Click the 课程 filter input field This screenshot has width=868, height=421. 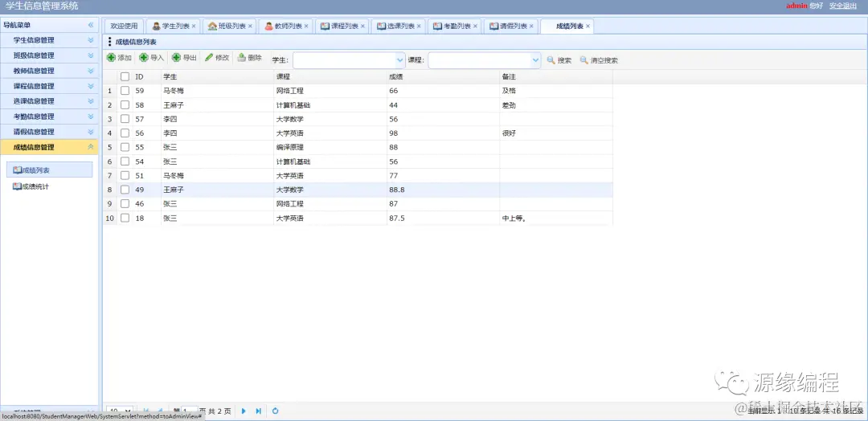[479, 60]
